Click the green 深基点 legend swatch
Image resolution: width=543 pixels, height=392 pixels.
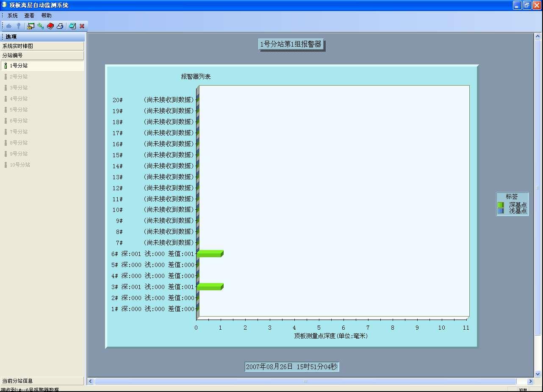(x=501, y=205)
